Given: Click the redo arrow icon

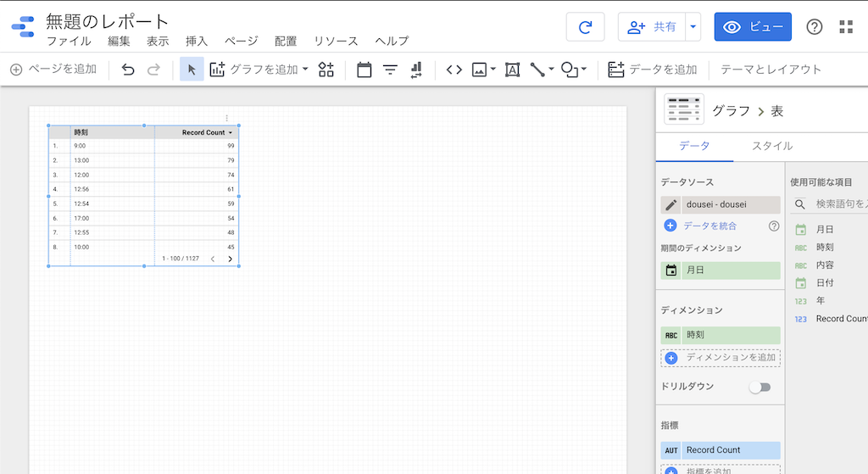Looking at the screenshot, I should pos(153,70).
